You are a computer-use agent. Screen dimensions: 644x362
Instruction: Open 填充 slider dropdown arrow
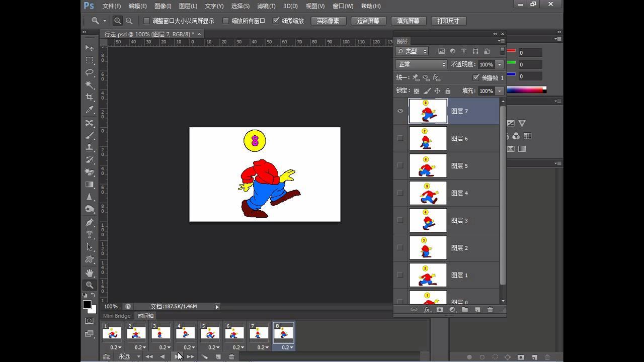(500, 91)
